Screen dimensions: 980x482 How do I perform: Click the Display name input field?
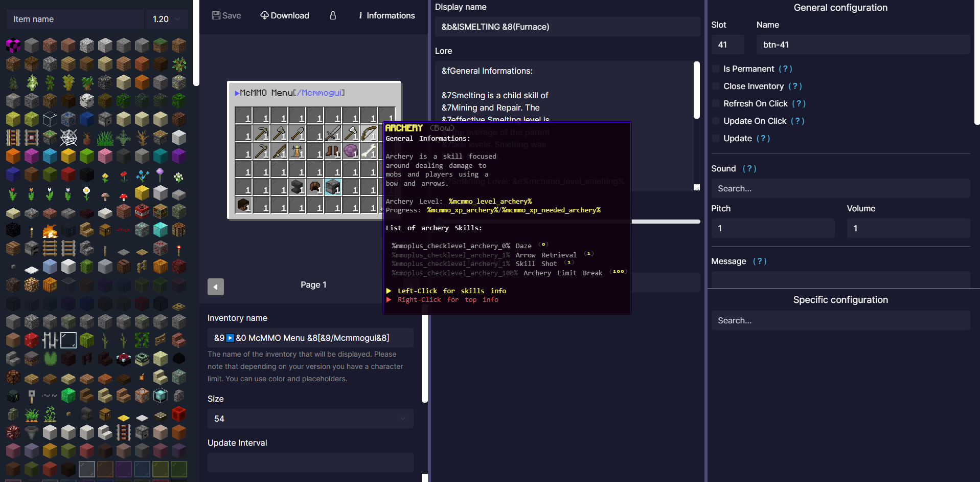567,27
